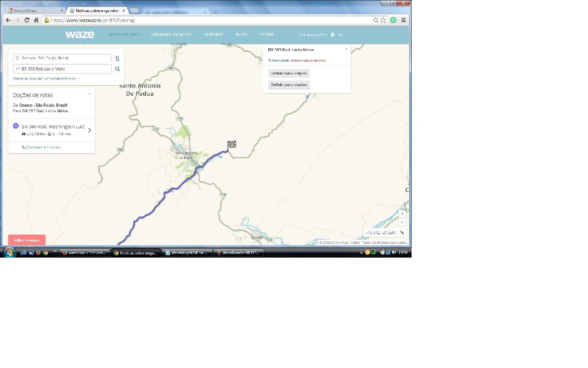Open account settings gear icon
The image size is (588, 368).
[x=333, y=35]
